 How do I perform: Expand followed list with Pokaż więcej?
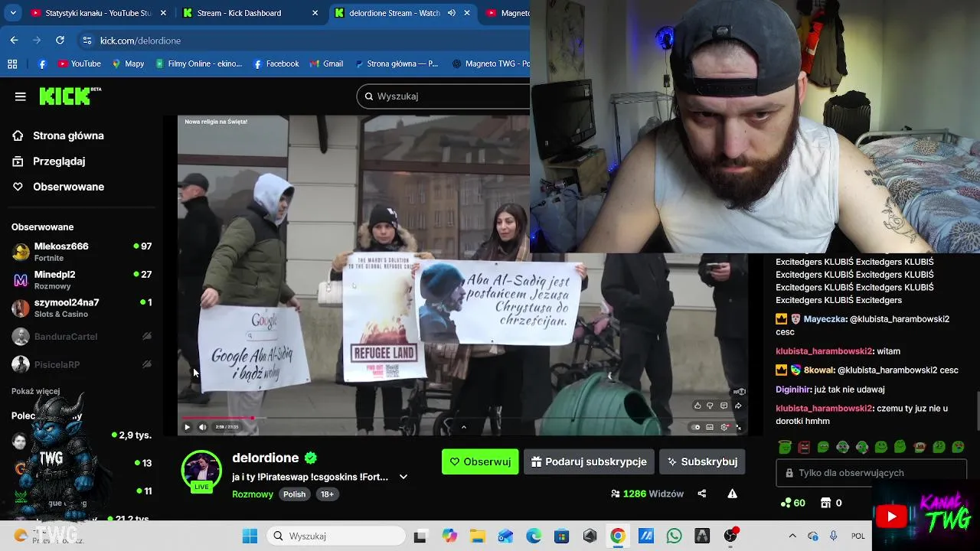pyautogui.click(x=35, y=391)
